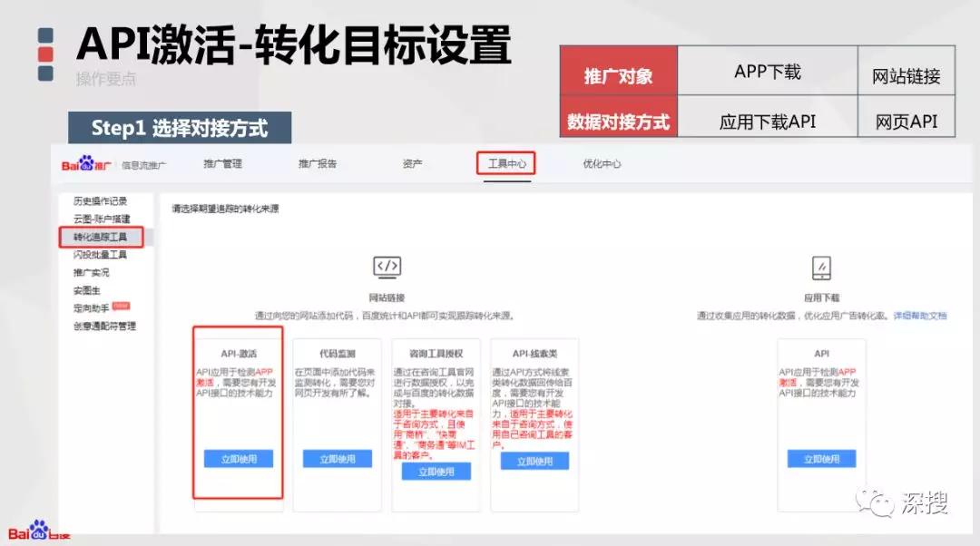
Task: Open the 推广报告 tab
Action: (318, 163)
